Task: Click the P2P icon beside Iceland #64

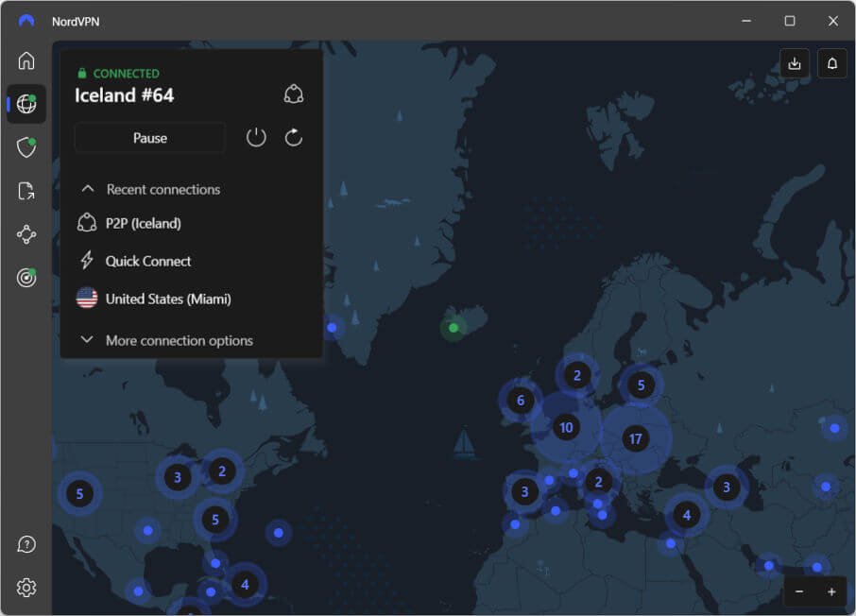Action: pyautogui.click(x=294, y=94)
